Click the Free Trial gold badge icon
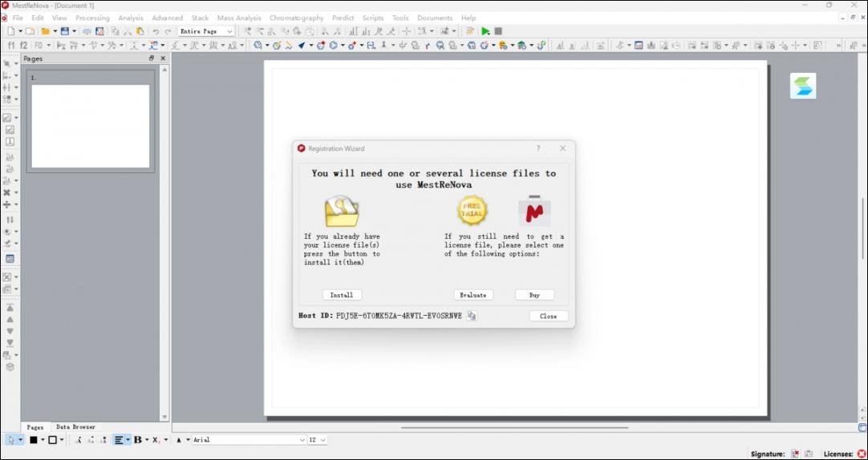The image size is (868, 460). 472,211
